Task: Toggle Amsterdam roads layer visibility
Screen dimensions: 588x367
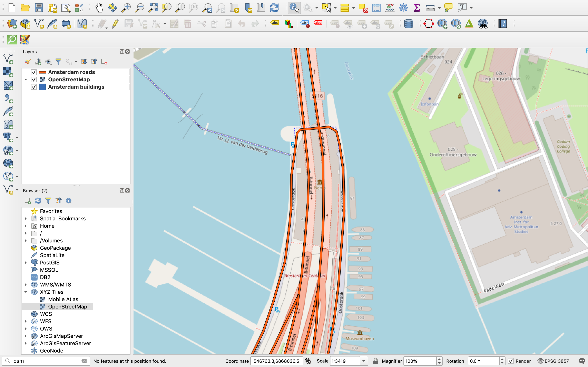Action: tap(34, 72)
